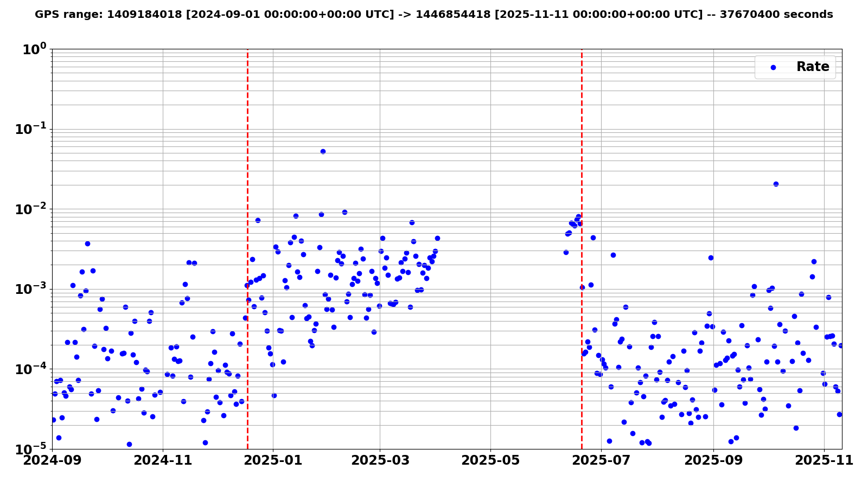Click the 2025-11 x-axis tick label
The height and width of the screenshot is (488, 868).
(824, 460)
